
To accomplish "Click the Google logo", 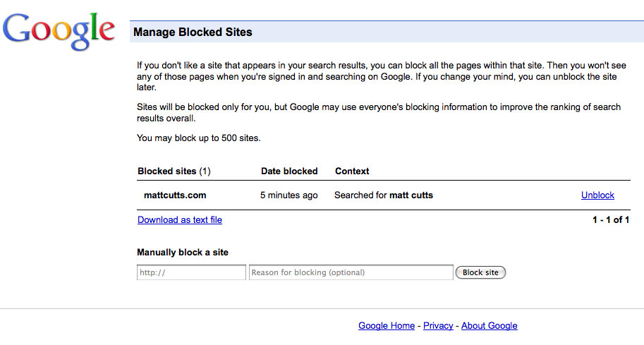I will pyautogui.click(x=59, y=31).
